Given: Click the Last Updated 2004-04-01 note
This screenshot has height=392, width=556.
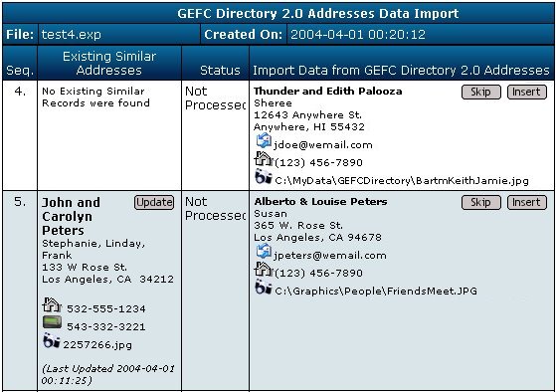Looking at the screenshot, I should click(108, 374).
